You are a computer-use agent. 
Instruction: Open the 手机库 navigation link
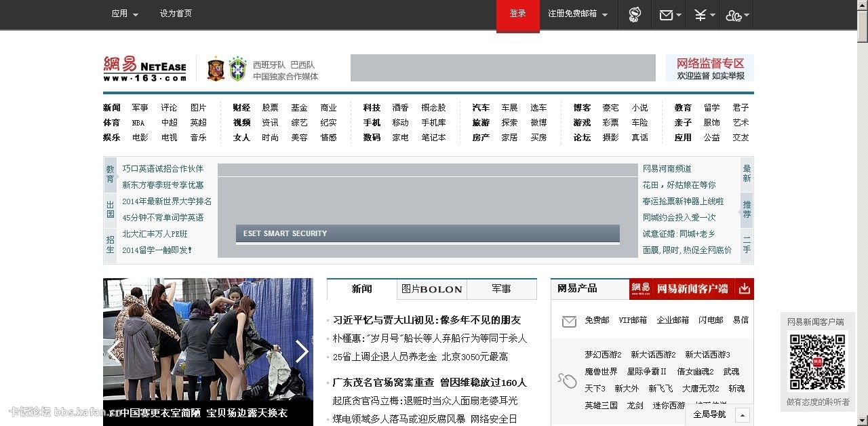pyautogui.click(x=434, y=123)
